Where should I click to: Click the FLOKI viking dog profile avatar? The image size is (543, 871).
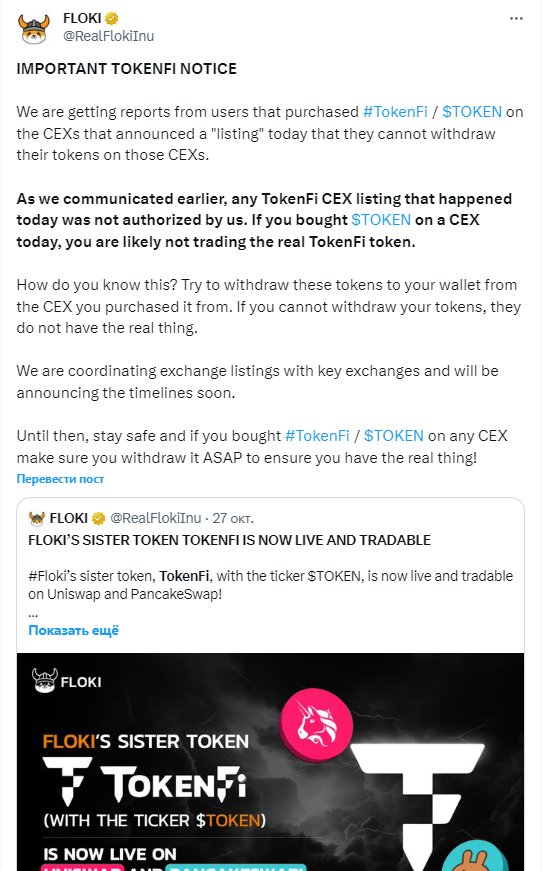(x=34, y=28)
